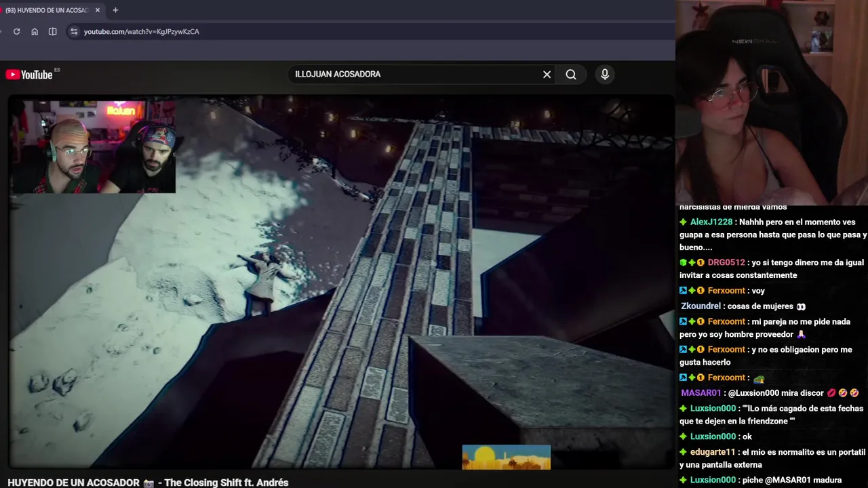Close the HUYENDO DE UN ACOSADOR tab

coord(98,10)
